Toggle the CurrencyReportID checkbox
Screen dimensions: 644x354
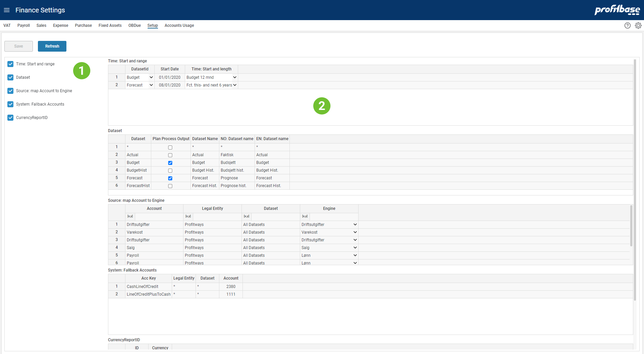click(10, 118)
